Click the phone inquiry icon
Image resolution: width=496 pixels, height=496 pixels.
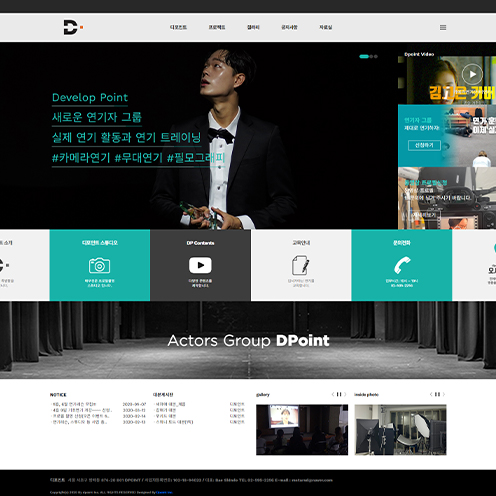[402, 265]
